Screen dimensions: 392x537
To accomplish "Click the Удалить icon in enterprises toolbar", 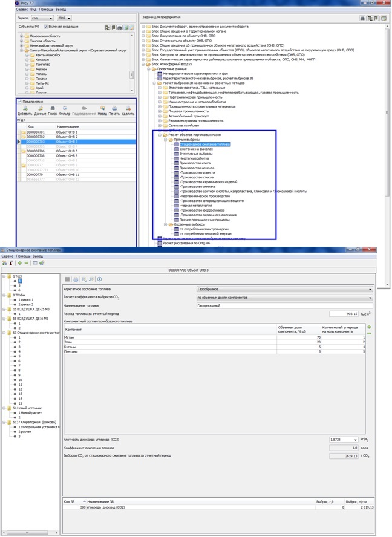I will pyautogui.click(x=128, y=109).
